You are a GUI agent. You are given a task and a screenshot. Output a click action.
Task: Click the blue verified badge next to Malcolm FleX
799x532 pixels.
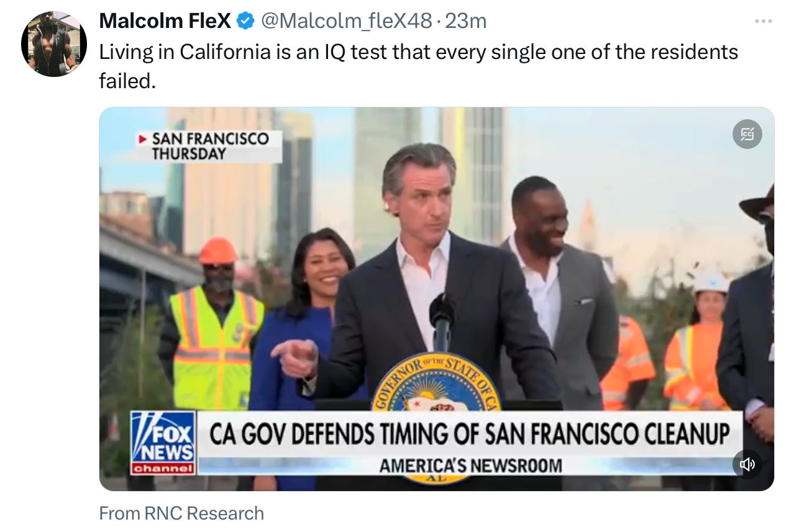click(x=245, y=21)
